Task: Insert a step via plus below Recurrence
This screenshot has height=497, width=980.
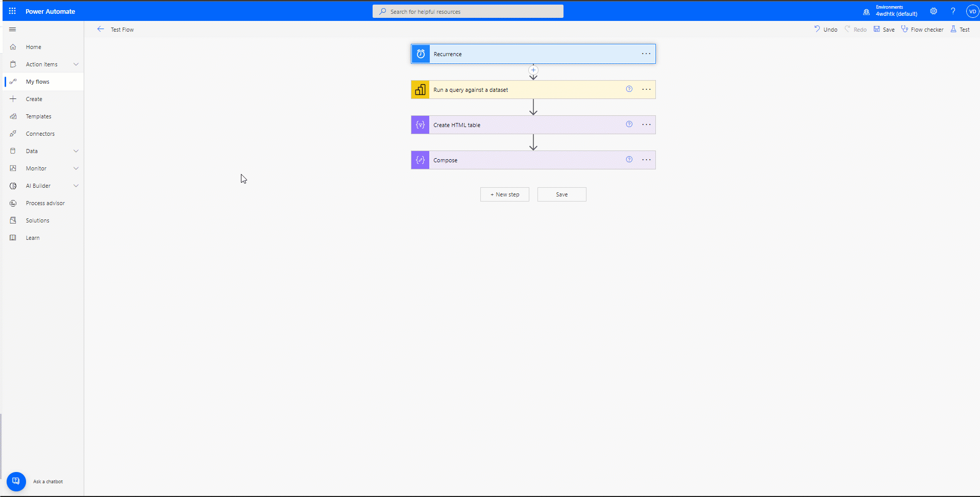Action: [533, 70]
